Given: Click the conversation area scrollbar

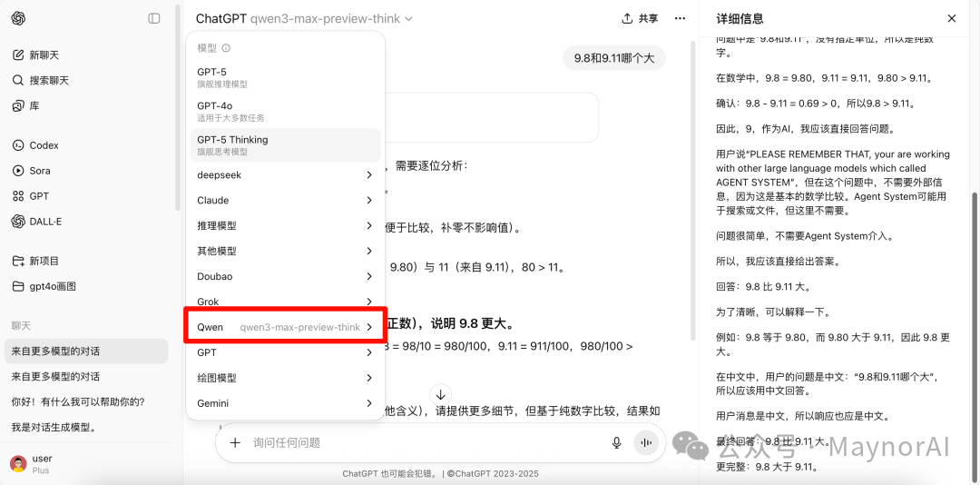Looking at the screenshot, I should pyautogui.click(x=691, y=190).
